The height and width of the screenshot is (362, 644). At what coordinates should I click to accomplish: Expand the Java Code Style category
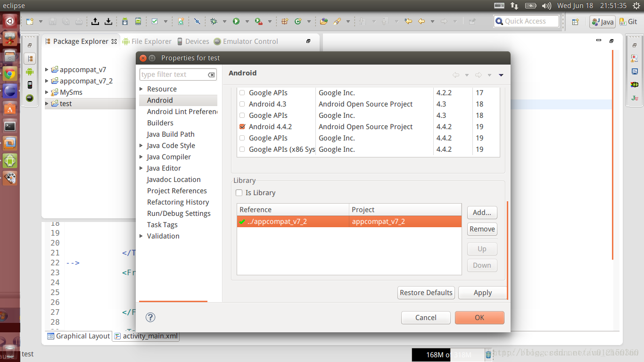141,146
